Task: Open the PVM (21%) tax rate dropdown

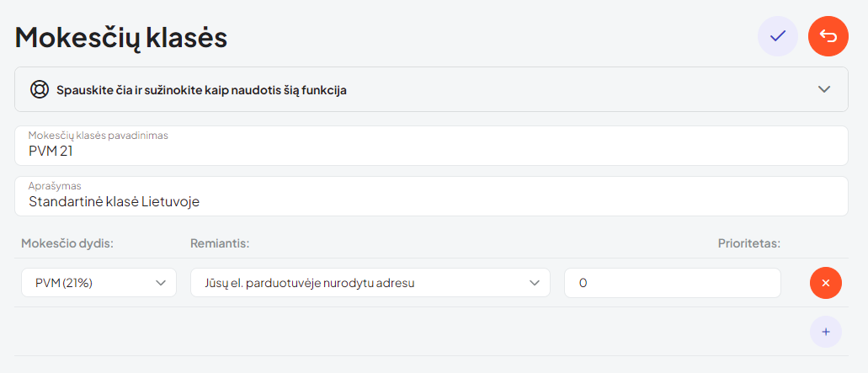Action: pos(99,283)
